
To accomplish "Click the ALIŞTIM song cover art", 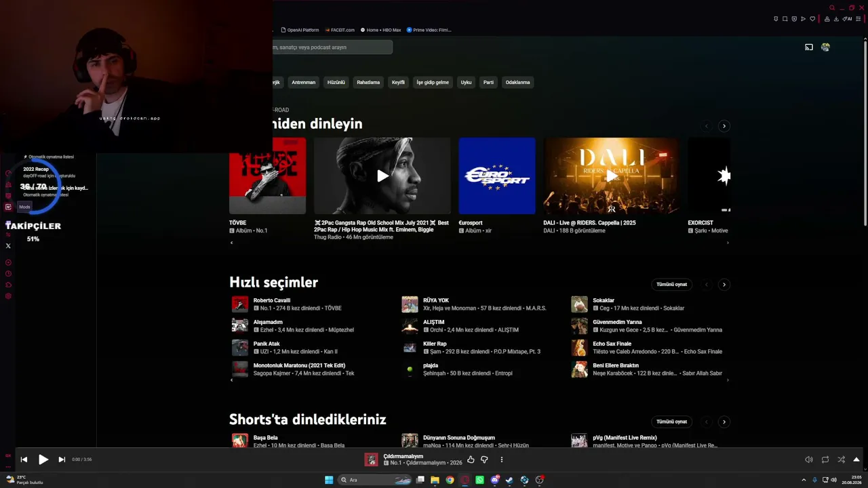I will (x=410, y=326).
